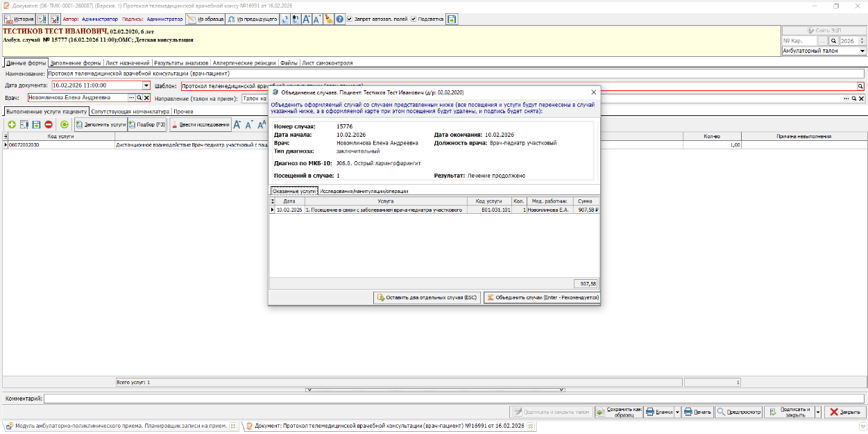Click the broom clear icon in the top toolbar

[x=329, y=19]
